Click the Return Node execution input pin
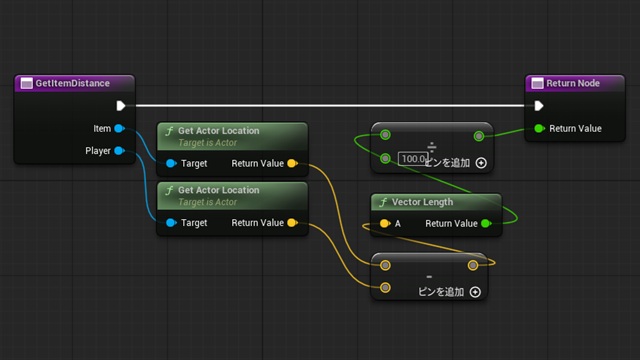Viewport: 640px width, 360px height. tap(539, 106)
